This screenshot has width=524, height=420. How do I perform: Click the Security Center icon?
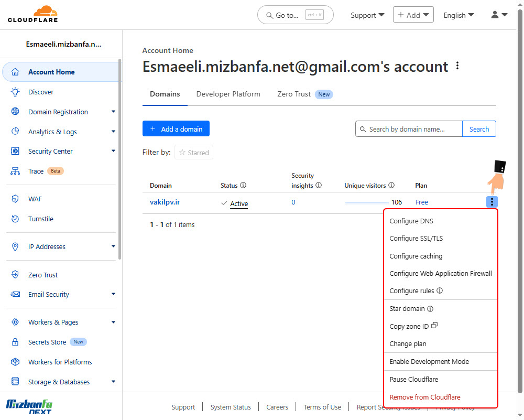[x=15, y=151]
